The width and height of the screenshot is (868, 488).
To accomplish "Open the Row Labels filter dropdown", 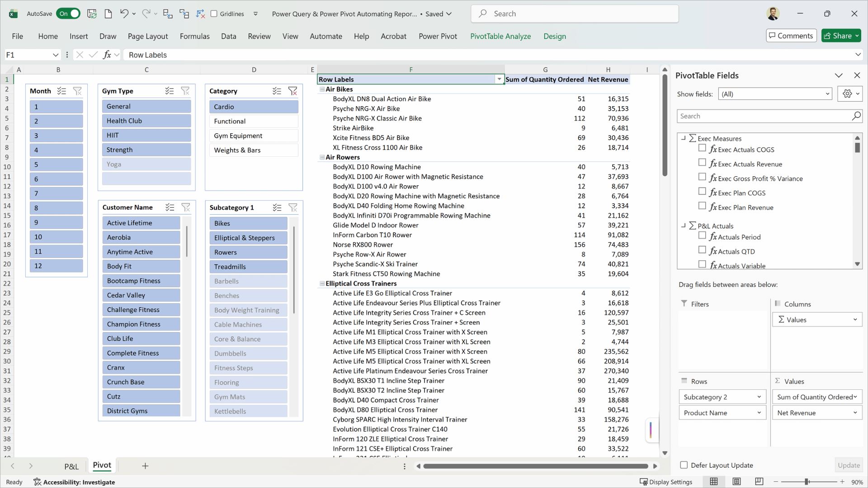I will pos(499,80).
